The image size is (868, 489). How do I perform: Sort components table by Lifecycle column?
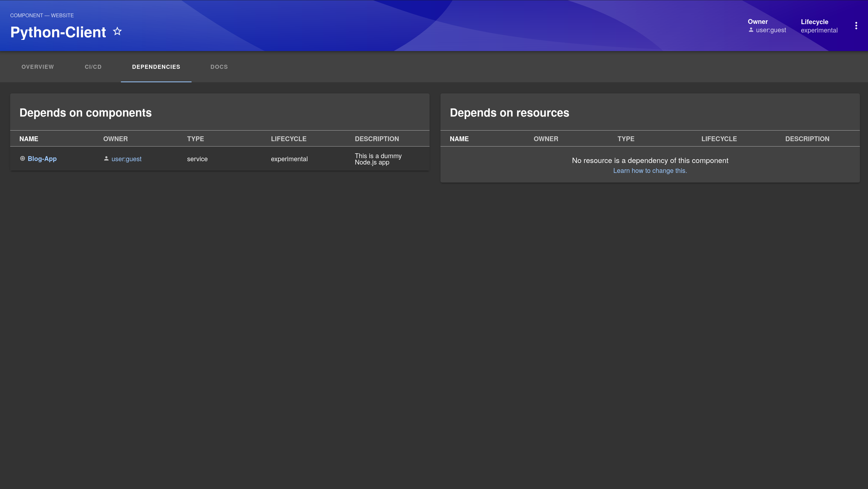(x=288, y=139)
